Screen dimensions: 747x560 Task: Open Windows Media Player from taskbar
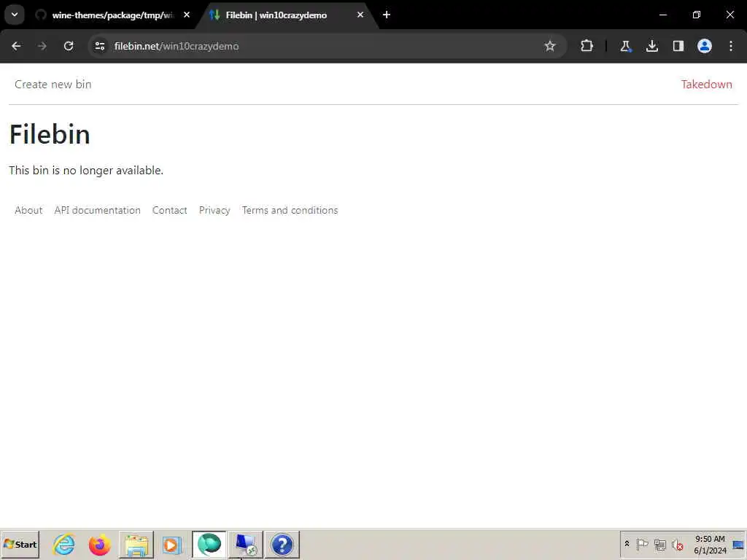[x=171, y=545]
